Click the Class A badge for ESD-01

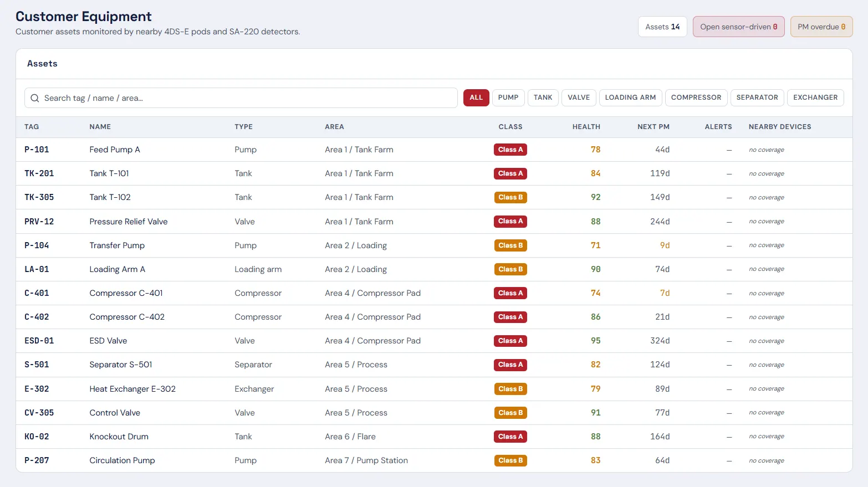point(510,341)
